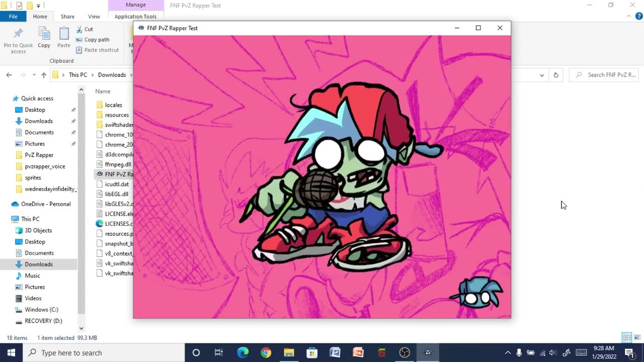
Task: Open Quick Access Toolbar customize dropdown
Action: click(x=39, y=6)
